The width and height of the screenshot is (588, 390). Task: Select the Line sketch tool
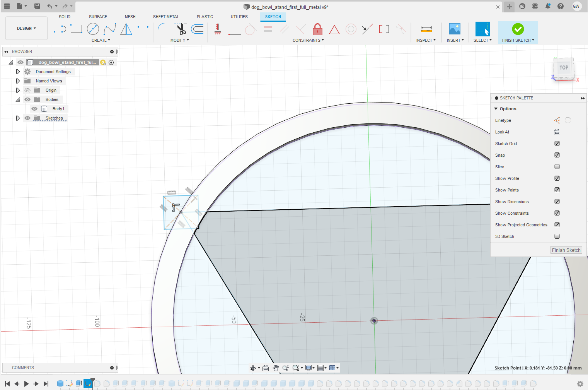tap(60, 29)
